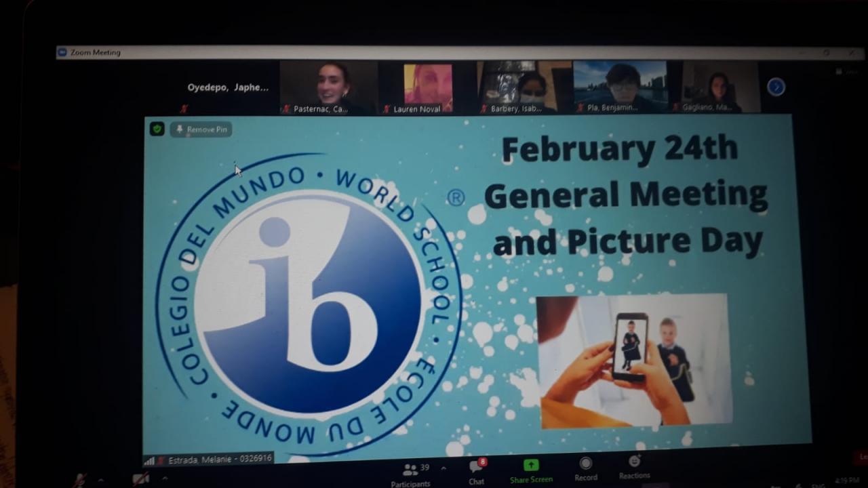
Task: Open the Chat panel
Action: click(x=477, y=472)
